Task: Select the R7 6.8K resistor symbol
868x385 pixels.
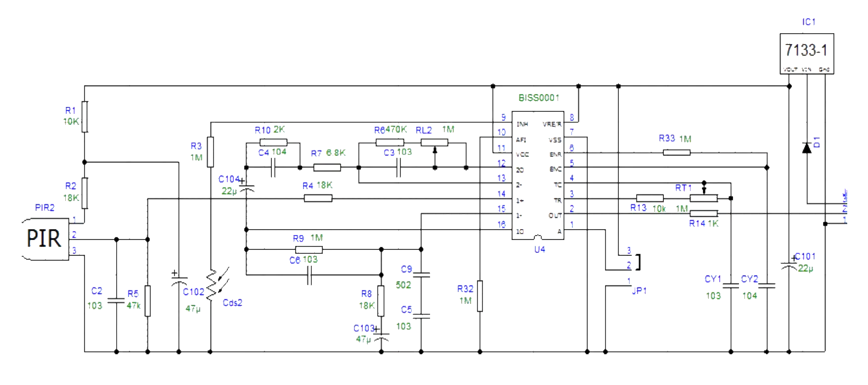Action: [327, 168]
